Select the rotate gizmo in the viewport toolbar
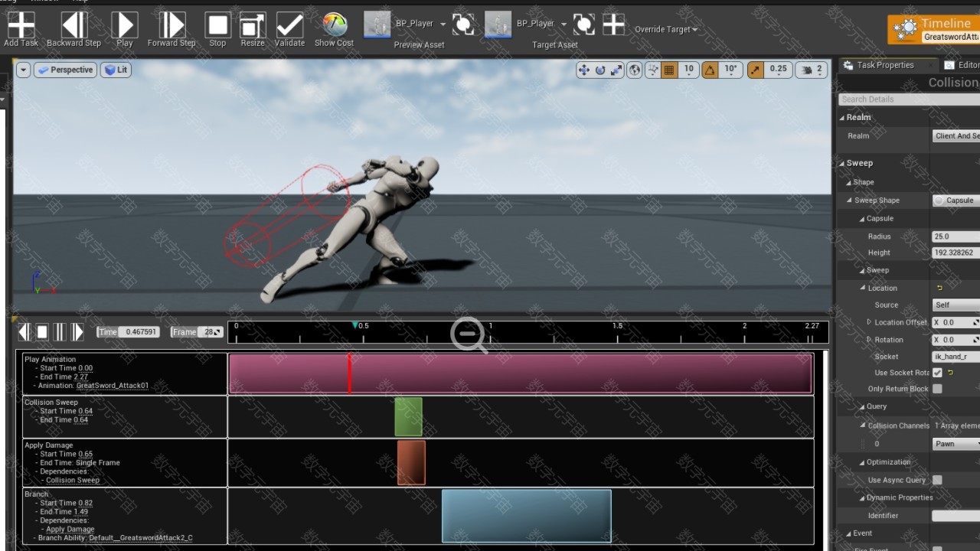Screen dimensions: 980x551 (600, 70)
